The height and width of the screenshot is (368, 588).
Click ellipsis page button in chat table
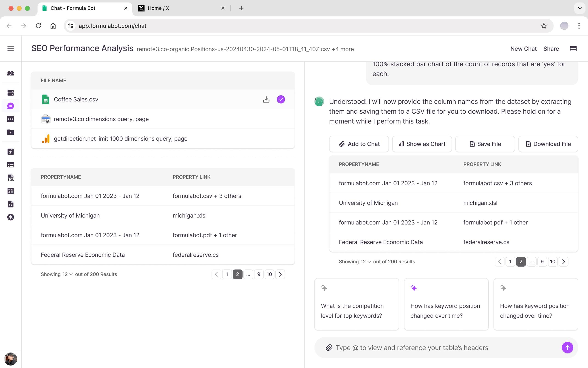531,262
